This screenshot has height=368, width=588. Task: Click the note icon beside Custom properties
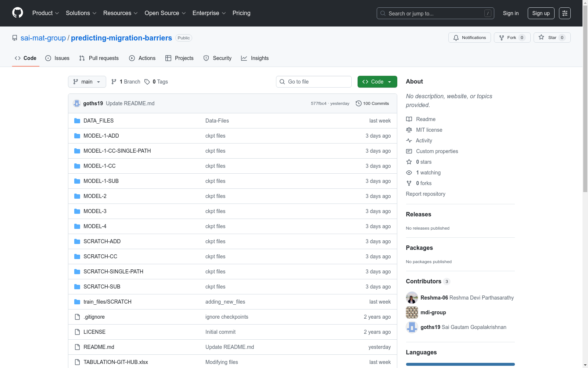[409, 151]
